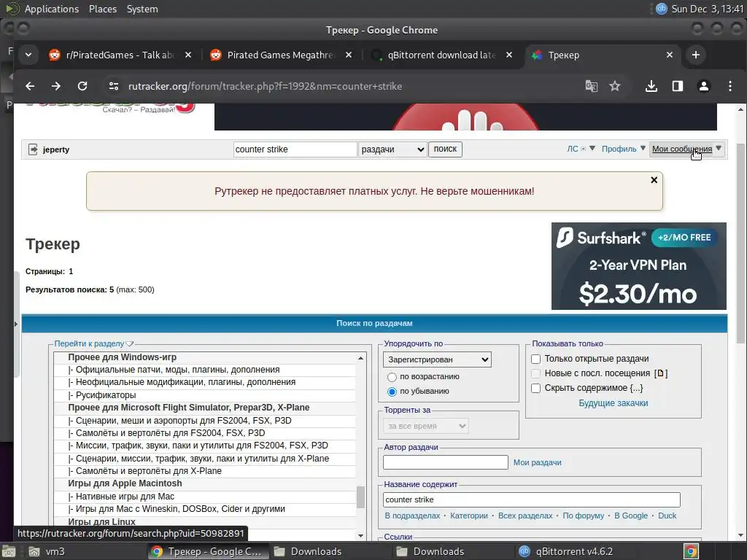Dismiss the Рутрекер warning banner
Viewport: 747px width, 560px height.
click(x=654, y=180)
